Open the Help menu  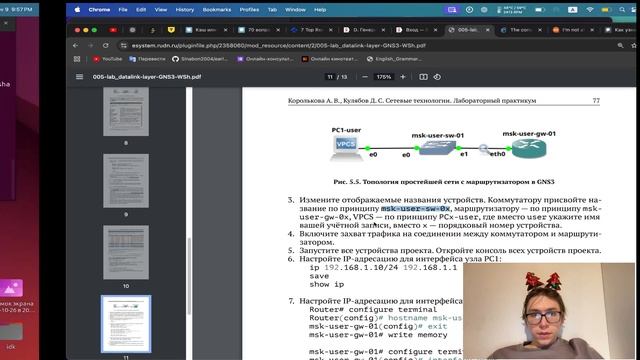pos(320,9)
